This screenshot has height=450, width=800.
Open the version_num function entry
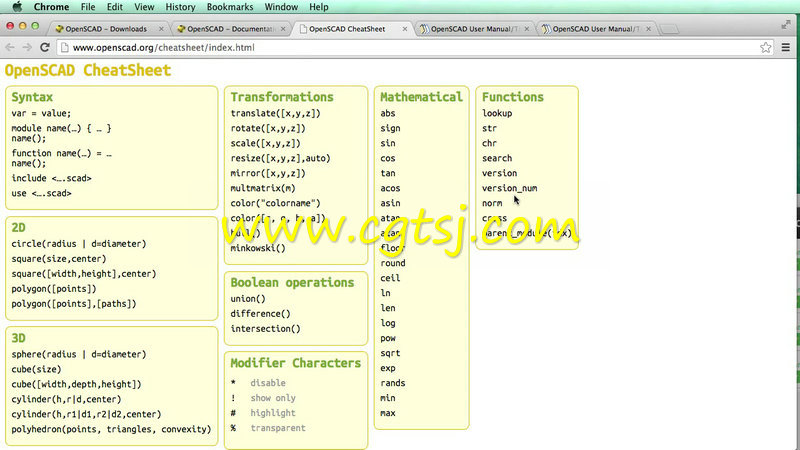pyautogui.click(x=509, y=188)
